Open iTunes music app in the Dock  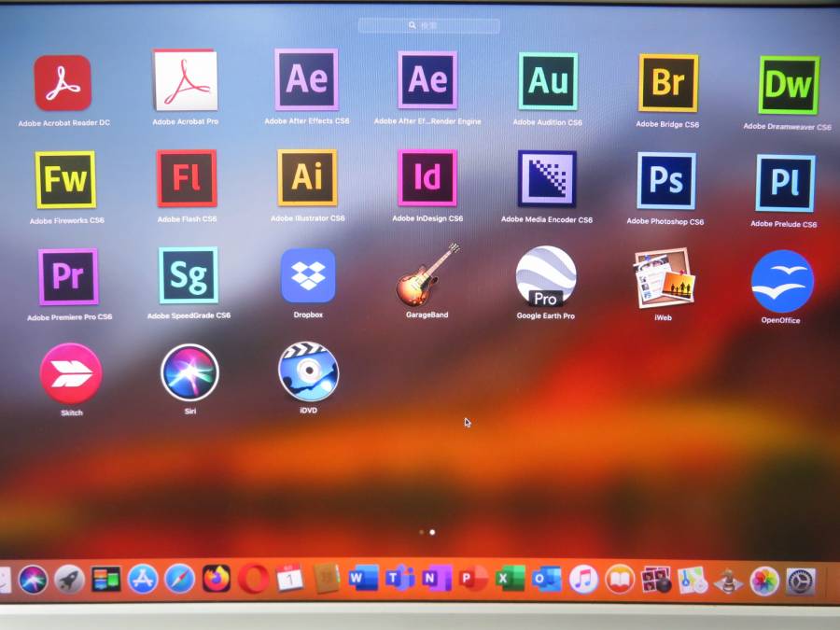[583, 580]
